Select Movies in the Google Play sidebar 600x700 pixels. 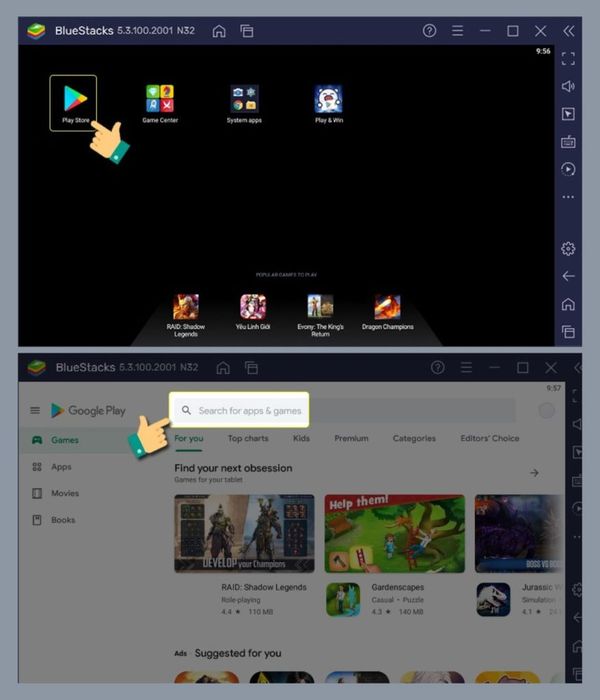(64, 493)
